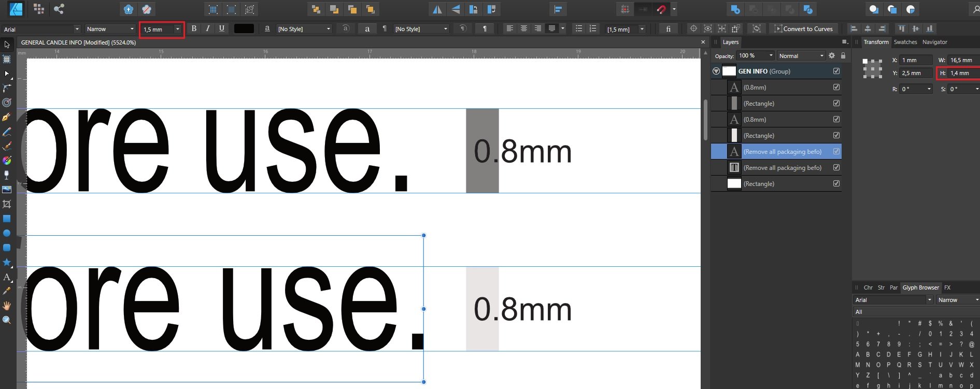Center align text
This screenshot has width=980, height=389.
coord(524,28)
